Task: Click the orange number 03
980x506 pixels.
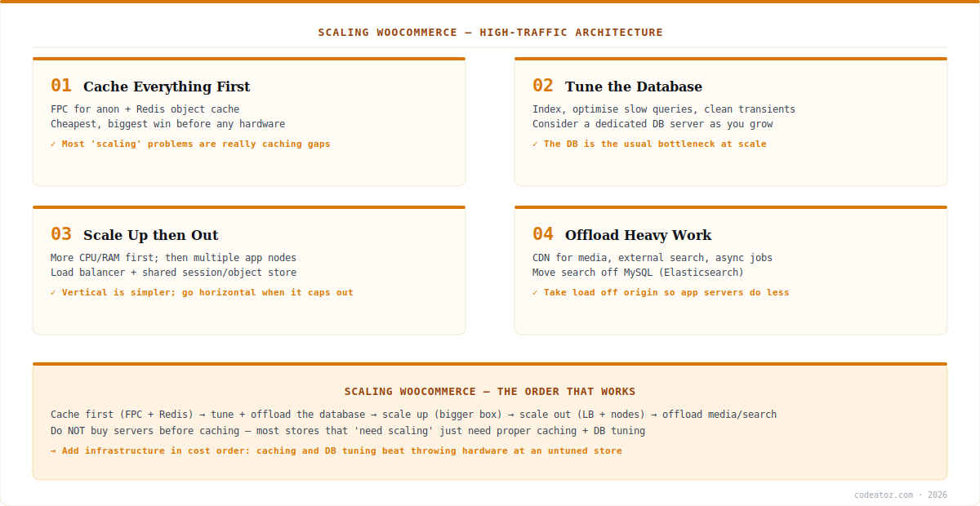Action: pos(61,234)
